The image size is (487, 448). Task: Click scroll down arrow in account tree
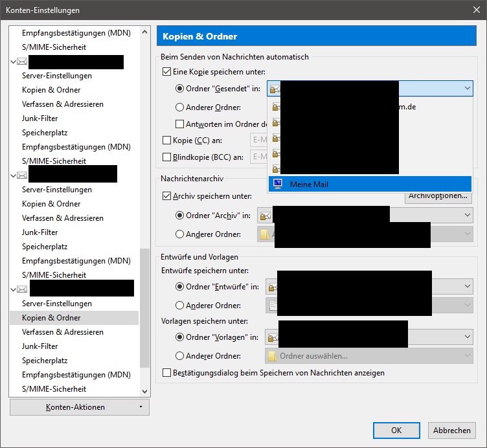pos(144,391)
